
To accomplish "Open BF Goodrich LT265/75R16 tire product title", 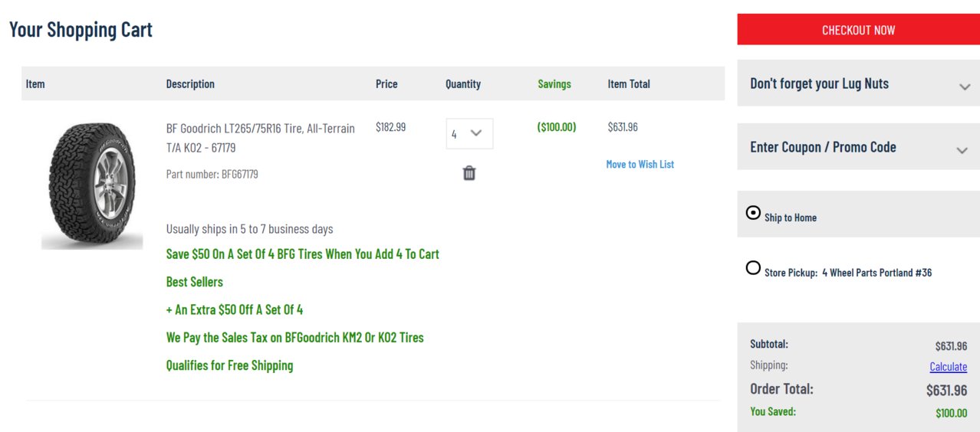I will coord(261,138).
